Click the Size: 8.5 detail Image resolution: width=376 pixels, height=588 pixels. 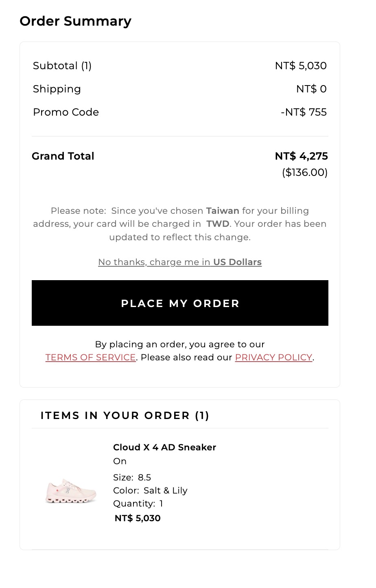pos(132,477)
